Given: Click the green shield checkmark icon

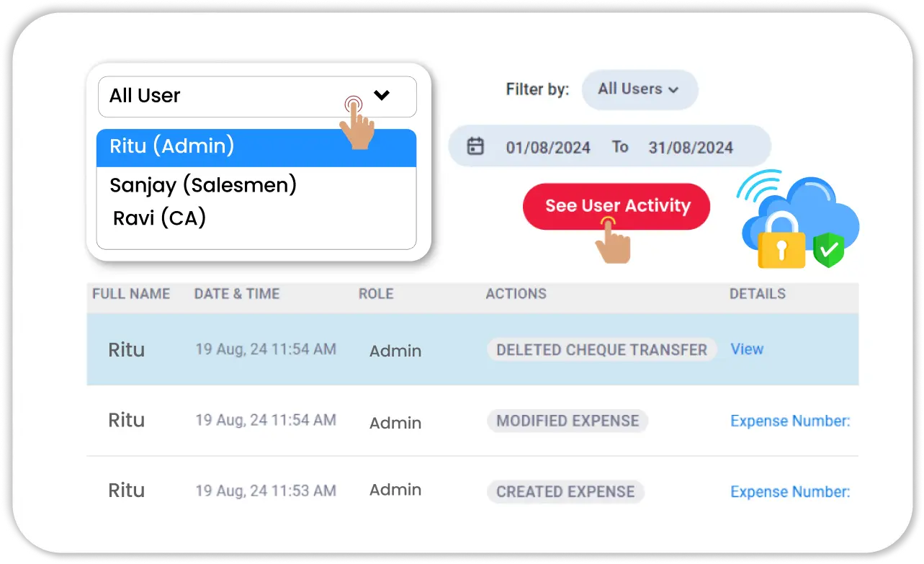Looking at the screenshot, I should (x=828, y=251).
